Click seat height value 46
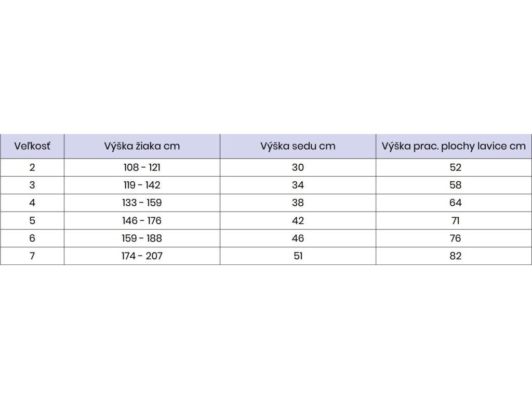The width and height of the screenshot is (532, 399). [x=298, y=238]
